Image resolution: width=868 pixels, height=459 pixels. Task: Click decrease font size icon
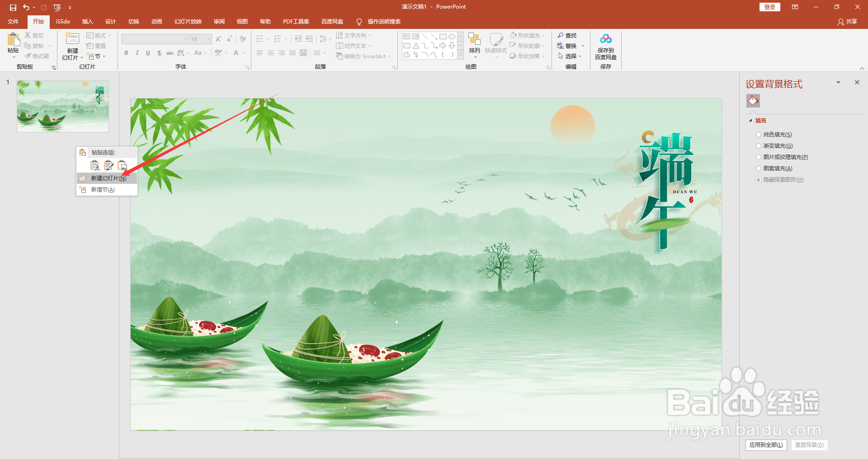tap(229, 39)
